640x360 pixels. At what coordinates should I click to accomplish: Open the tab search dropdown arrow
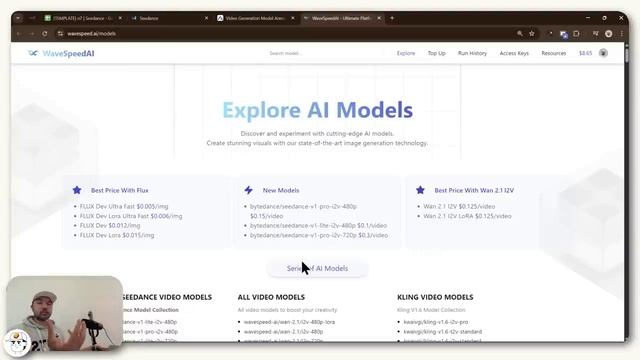[x=18, y=18]
